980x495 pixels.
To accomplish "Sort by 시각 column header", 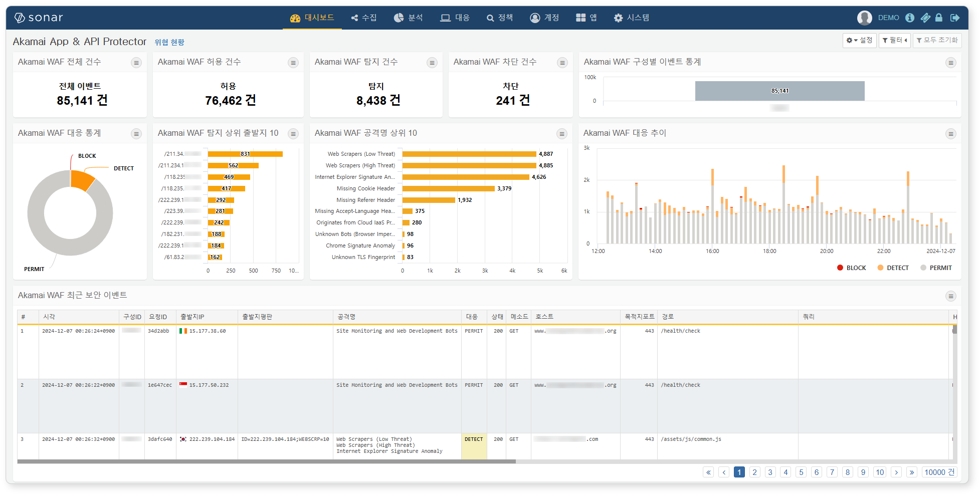I will point(79,317).
